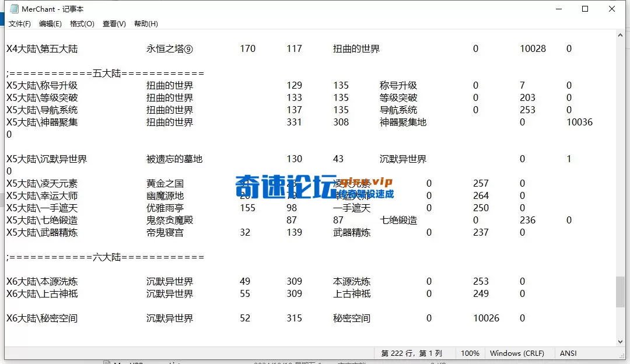
Task: Click the ANSI encoding indicator in status bar
Action: (x=568, y=353)
